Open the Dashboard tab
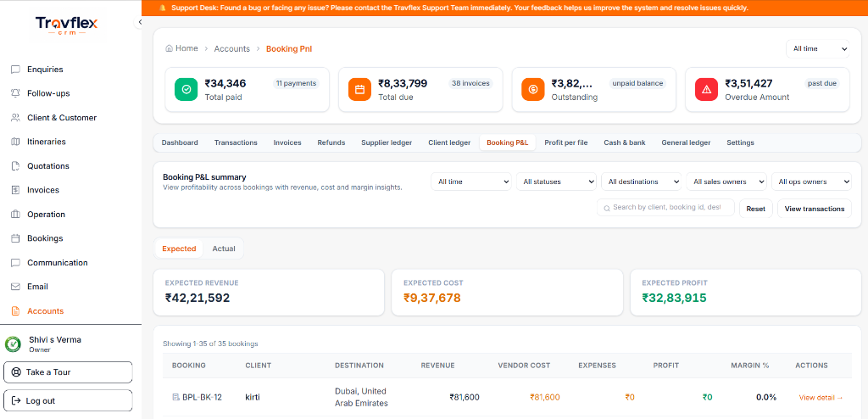 pos(180,142)
